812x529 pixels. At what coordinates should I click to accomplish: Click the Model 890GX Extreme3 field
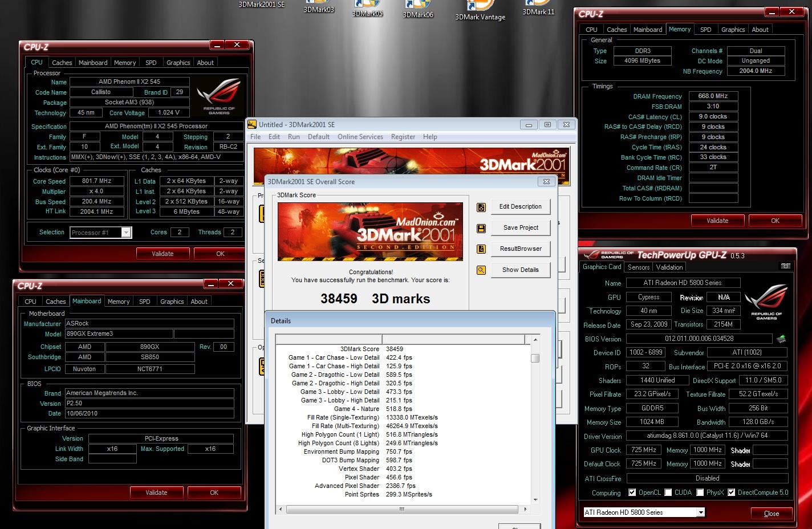(119, 334)
